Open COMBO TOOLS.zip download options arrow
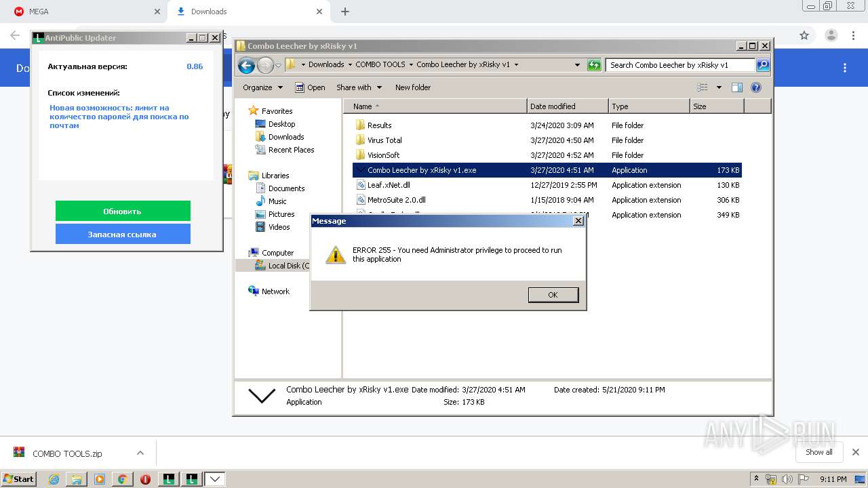 tap(140, 453)
